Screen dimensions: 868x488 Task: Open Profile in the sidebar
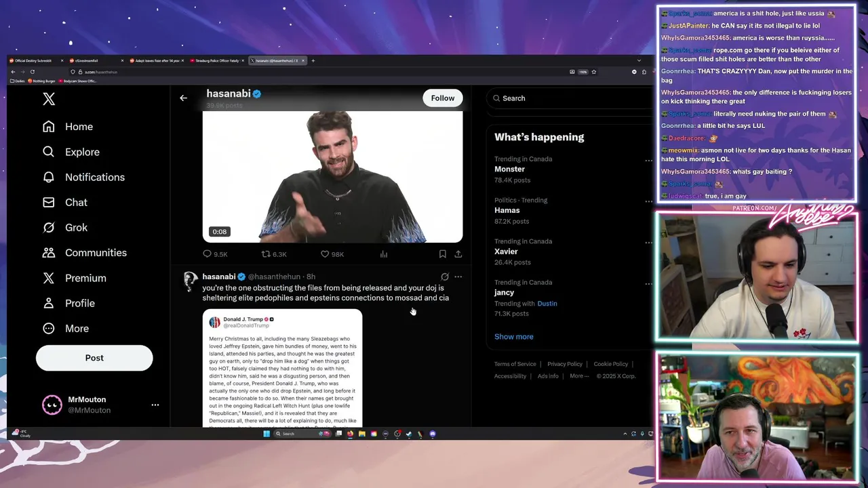(x=68, y=303)
